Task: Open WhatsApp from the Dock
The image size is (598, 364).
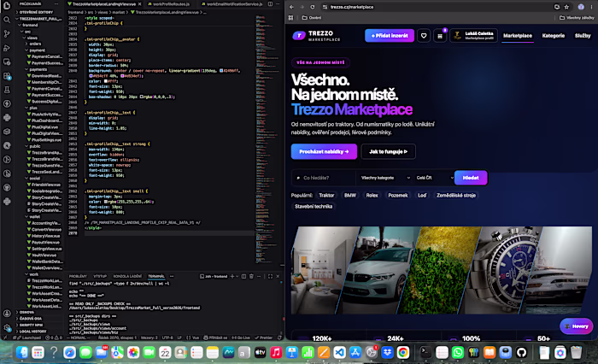Action: [458, 352]
